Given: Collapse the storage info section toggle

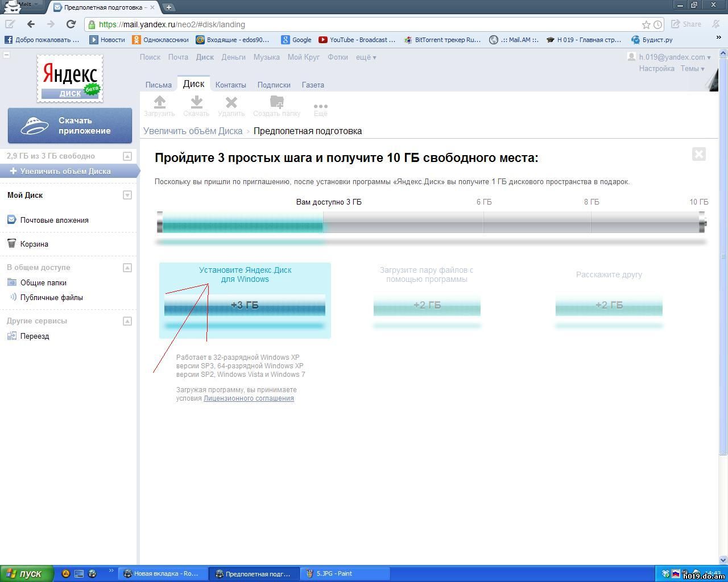Looking at the screenshot, I should (127, 156).
